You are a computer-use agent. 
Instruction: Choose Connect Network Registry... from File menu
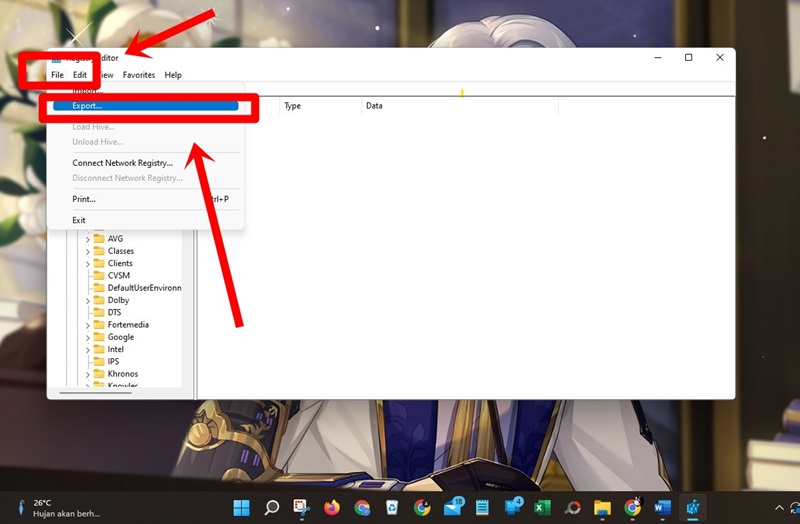pyautogui.click(x=122, y=163)
